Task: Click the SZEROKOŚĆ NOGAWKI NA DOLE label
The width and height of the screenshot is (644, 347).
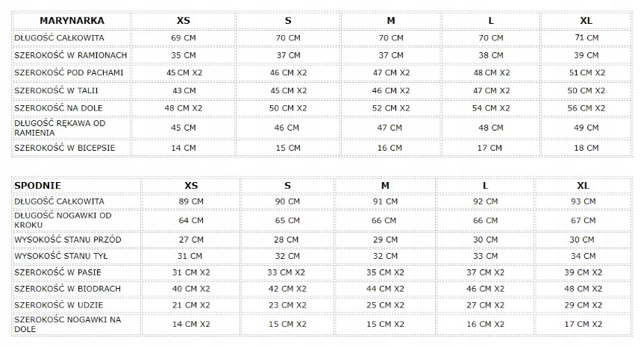Action: click(x=68, y=324)
